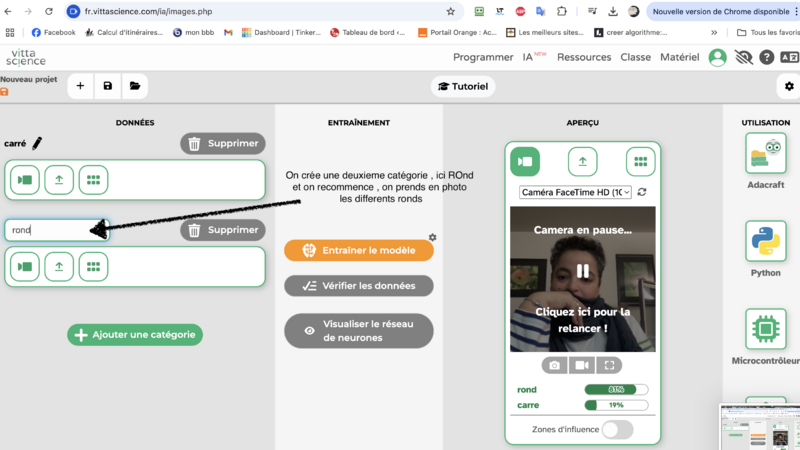Click the pencil icon next to carré
This screenshot has height=450, width=800.
[37, 144]
